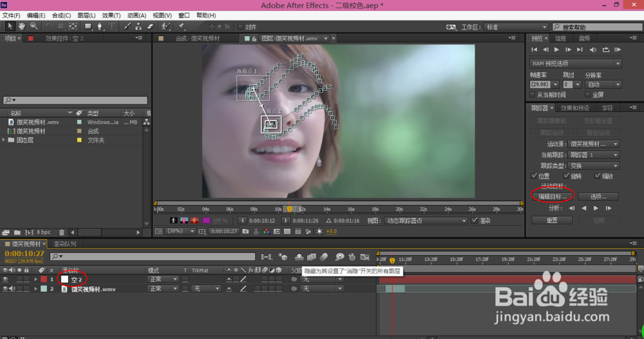The image size is (644, 339).
Task: Click the region of interest icon
Action: 277,231
